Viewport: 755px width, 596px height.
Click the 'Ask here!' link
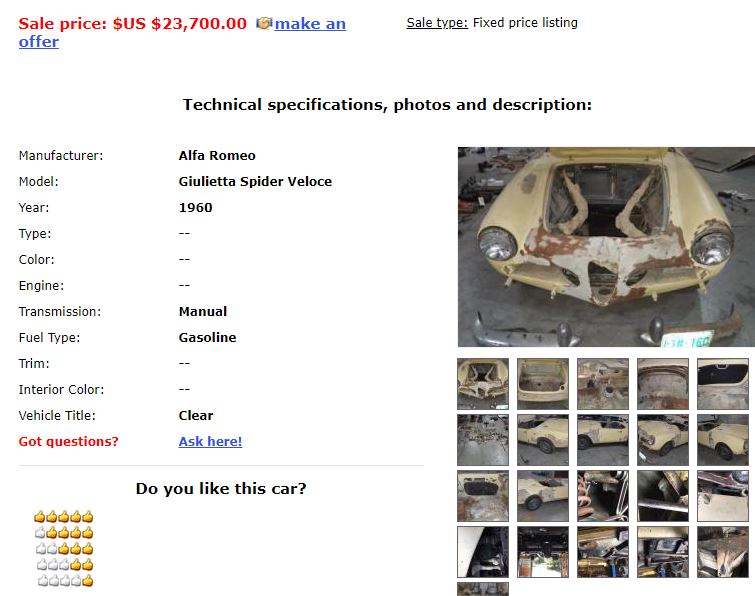click(210, 441)
